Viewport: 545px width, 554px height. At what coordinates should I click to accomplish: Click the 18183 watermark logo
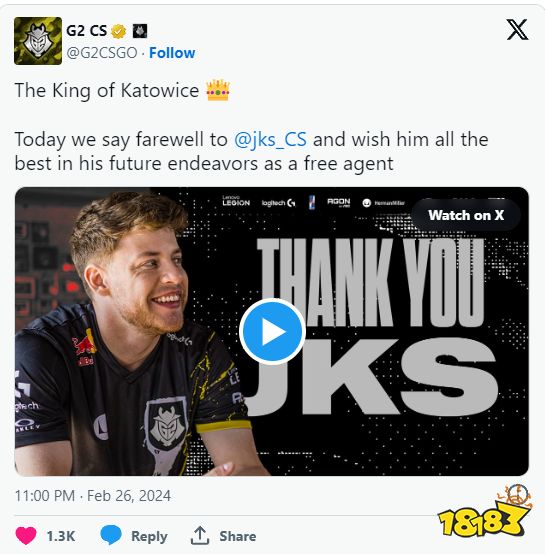(x=484, y=511)
